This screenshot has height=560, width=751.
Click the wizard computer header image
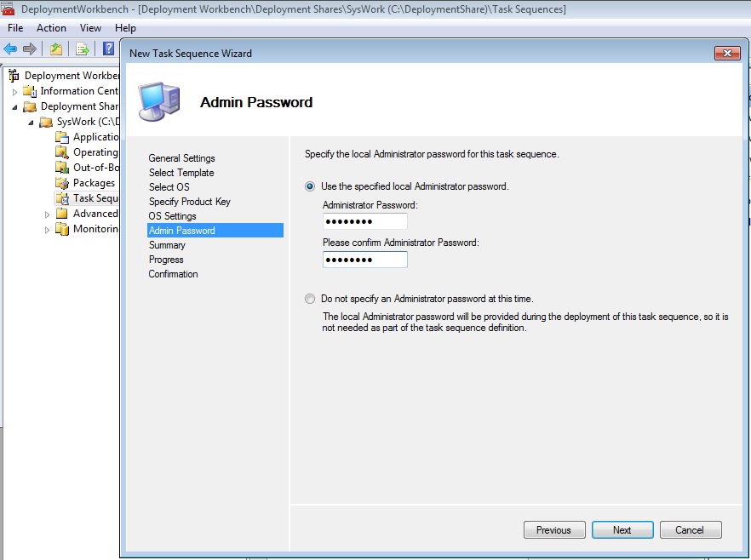point(159,102)
